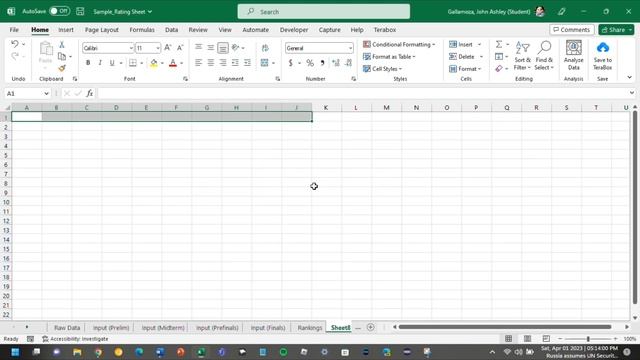This screenshot has width=640, height=360.
Task: Toggle Wrap Text icon
Action: click(265, 48)
